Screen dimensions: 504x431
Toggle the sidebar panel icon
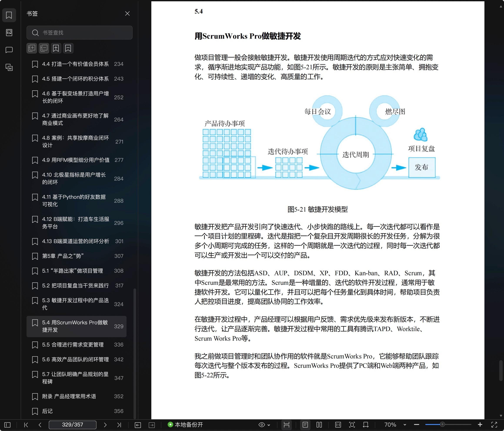pyautogui.click(x=8, y=425)
